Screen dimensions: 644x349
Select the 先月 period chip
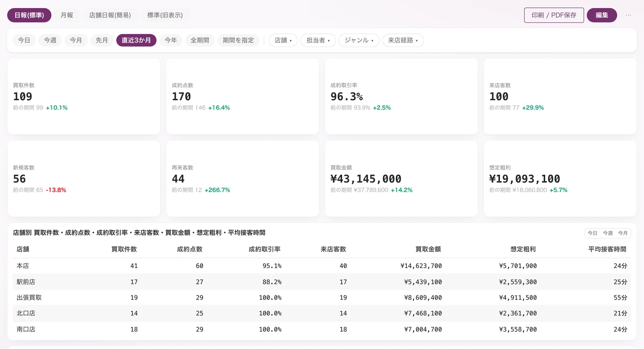pos(102,40)
